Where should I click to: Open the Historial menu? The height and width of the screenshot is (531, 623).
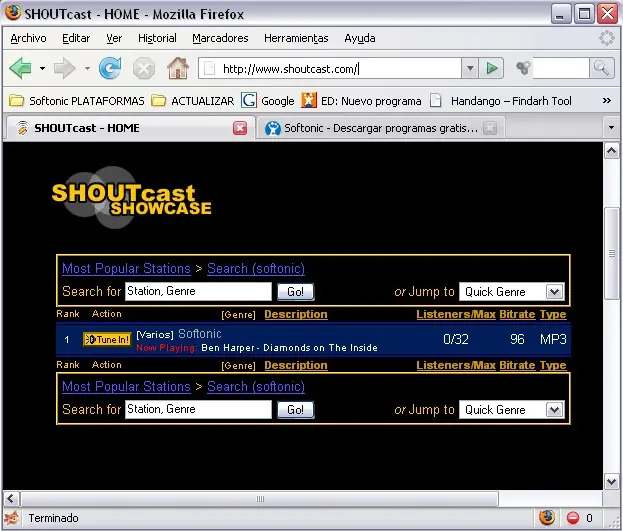(157, 38)
